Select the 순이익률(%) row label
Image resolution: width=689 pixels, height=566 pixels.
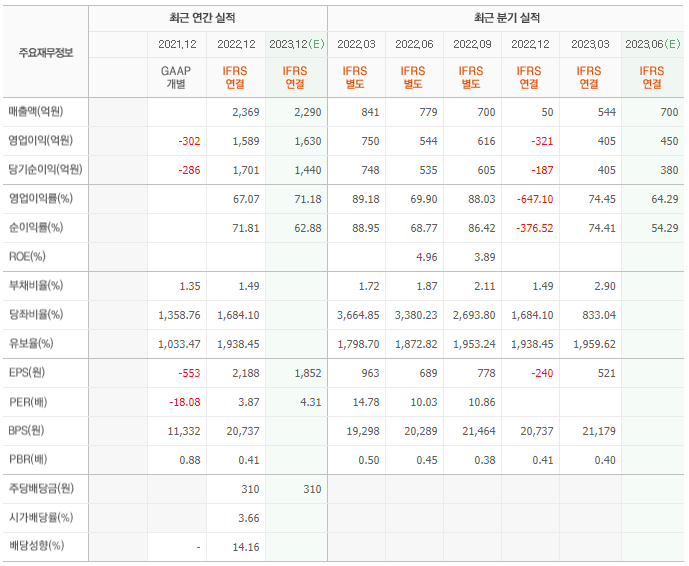36,228
